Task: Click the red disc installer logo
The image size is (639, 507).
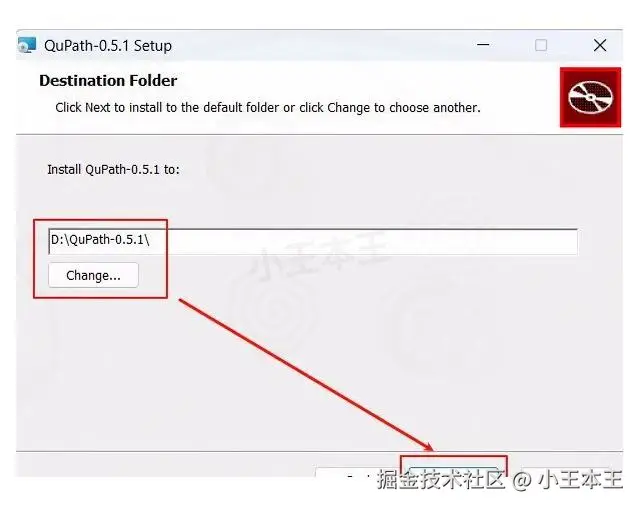Action: click(590, 97)
